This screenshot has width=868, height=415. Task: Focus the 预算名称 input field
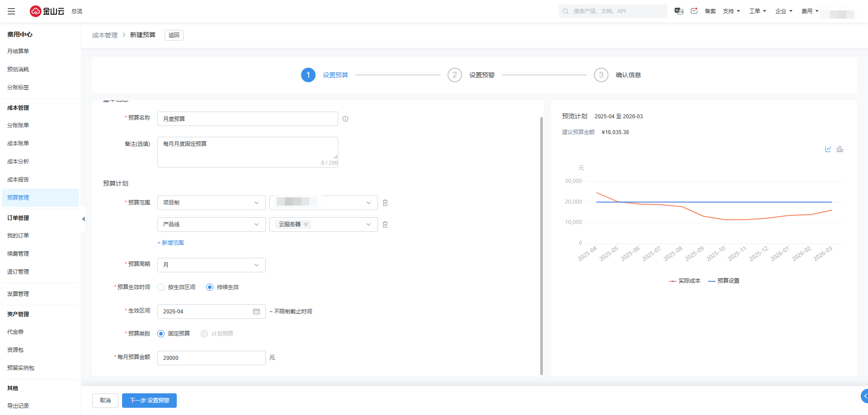point(248,119)
